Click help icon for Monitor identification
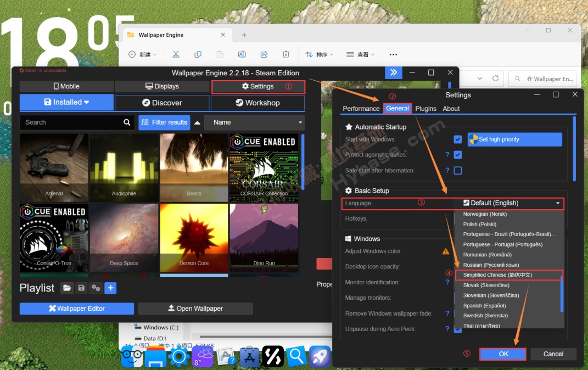 click(447, 282)
